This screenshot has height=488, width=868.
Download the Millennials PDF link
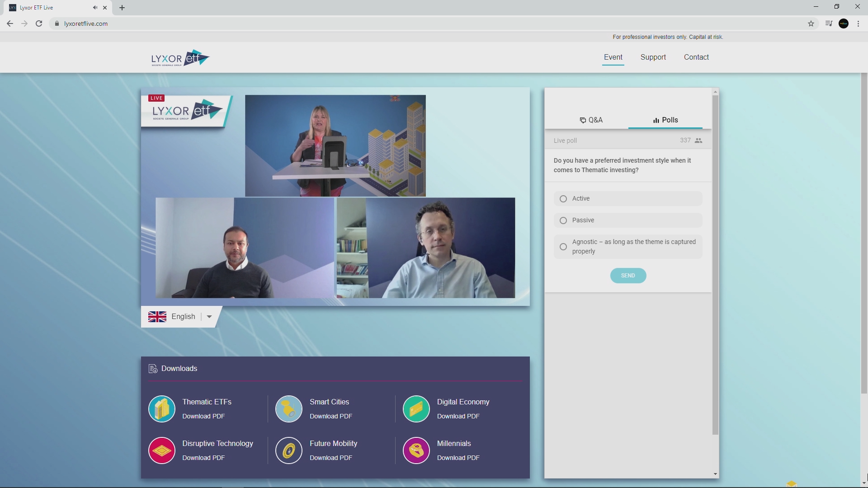458,458
